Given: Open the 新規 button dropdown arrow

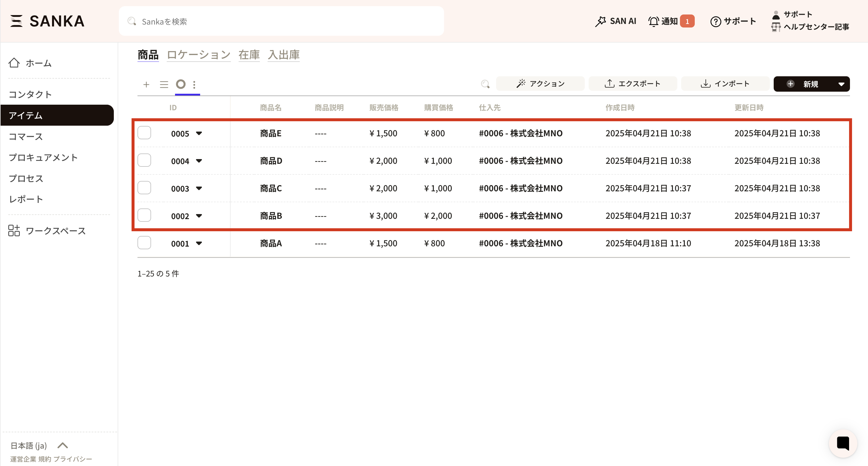Looking at the screenshot, I should pos(841,84).
